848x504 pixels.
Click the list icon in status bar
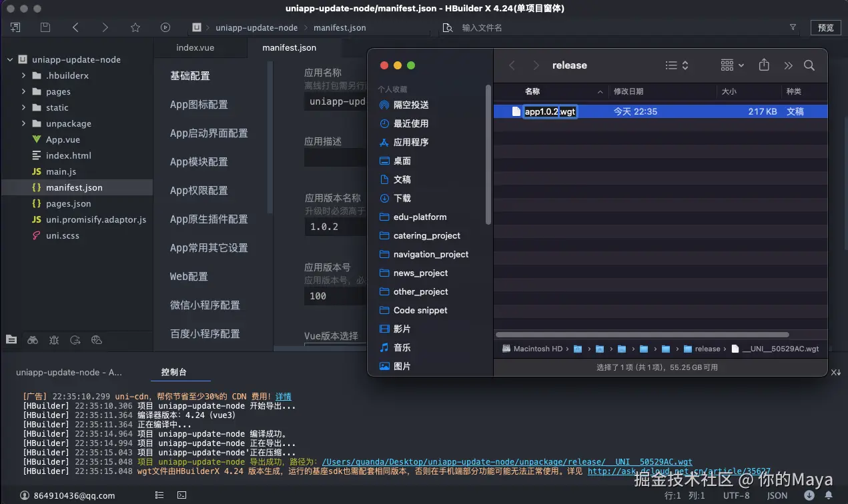(159, 495)
